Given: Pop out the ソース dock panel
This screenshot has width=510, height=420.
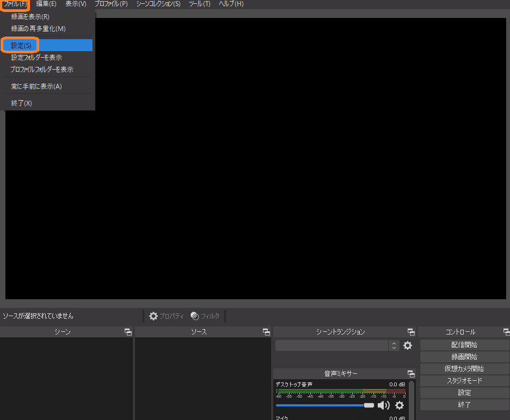Looking at the screenshot, I should [x=266, y=332].
